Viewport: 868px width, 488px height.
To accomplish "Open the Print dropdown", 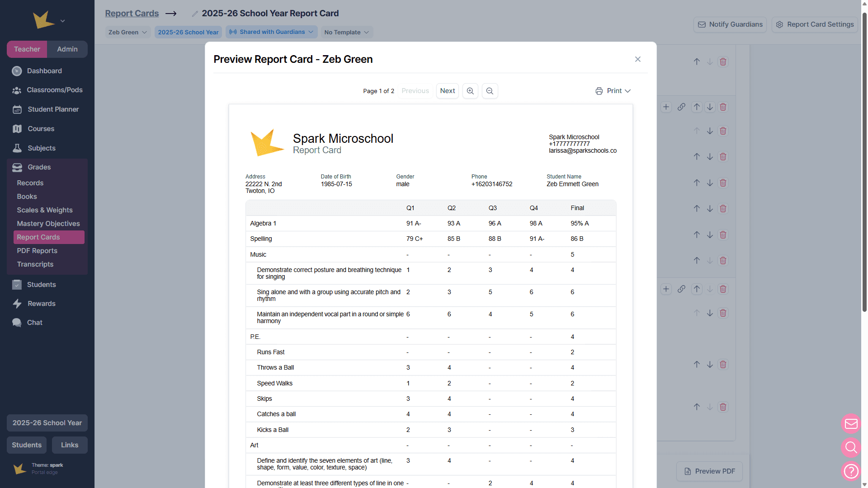I will click(x=613, y=91).
